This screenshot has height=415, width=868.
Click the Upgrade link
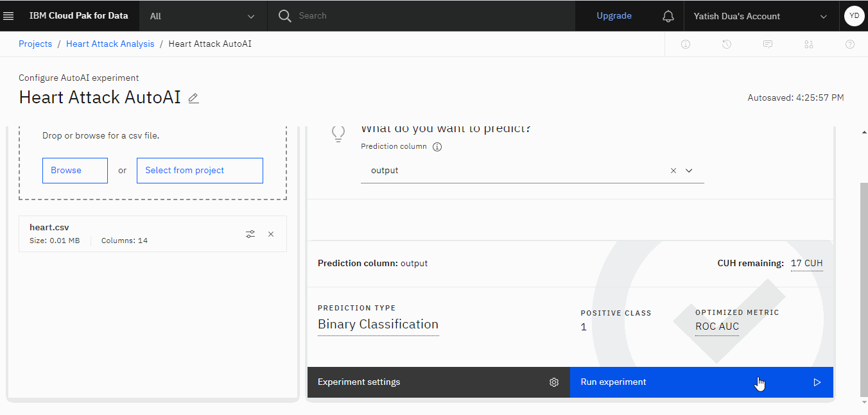click(x=614, y=16)
